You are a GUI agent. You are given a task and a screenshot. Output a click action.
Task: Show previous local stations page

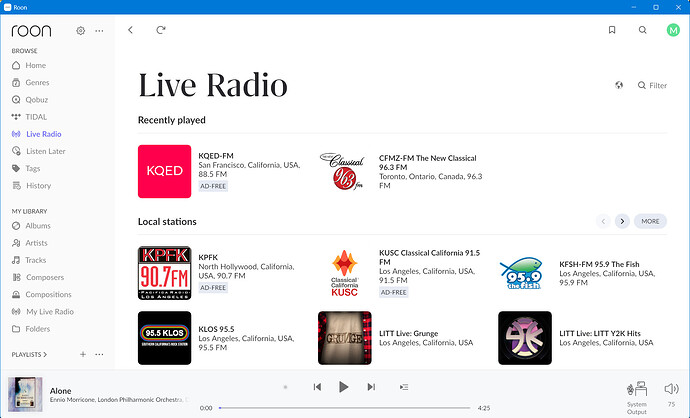pyautogui.click(x=603, y=221)
